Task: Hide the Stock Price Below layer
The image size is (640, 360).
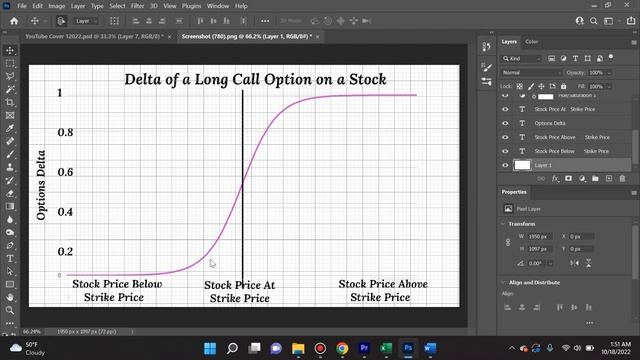Action: pyautogui.click(x=505, y=151)
